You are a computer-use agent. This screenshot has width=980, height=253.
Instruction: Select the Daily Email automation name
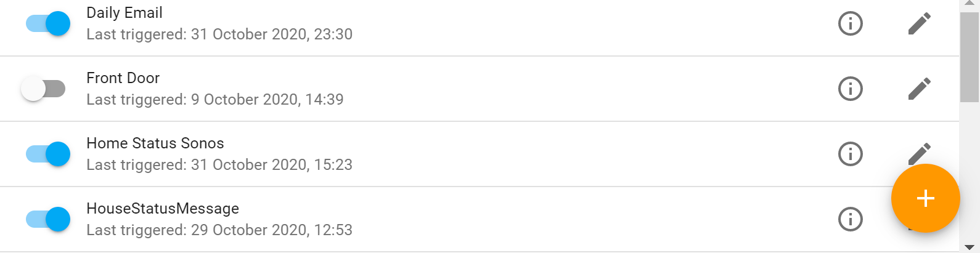tap(125, 13)
